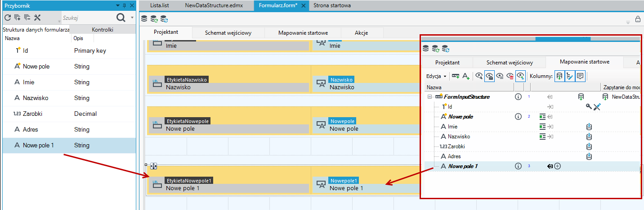Collapse the FormInputStructure tree node
Screen dimensions: 644x210
pos(430,96)
